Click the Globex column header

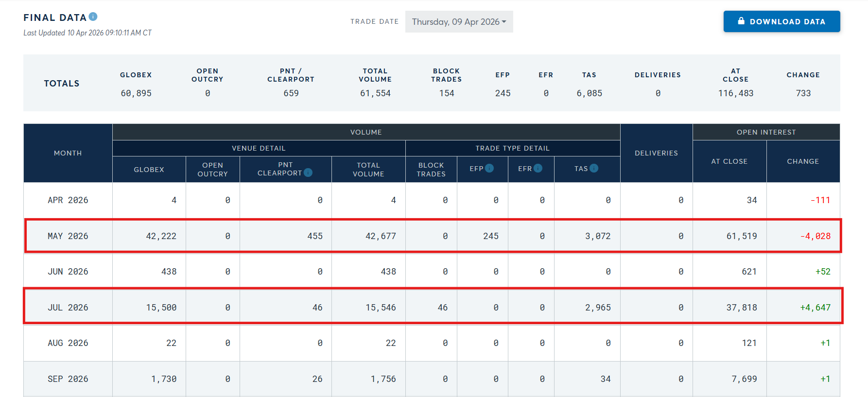[x=149, y=170]
